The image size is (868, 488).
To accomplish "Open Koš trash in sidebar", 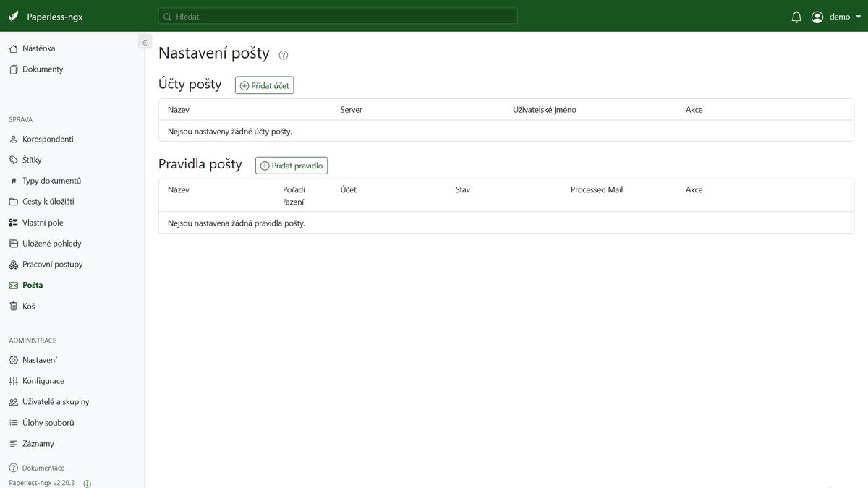I will point(28,306).
